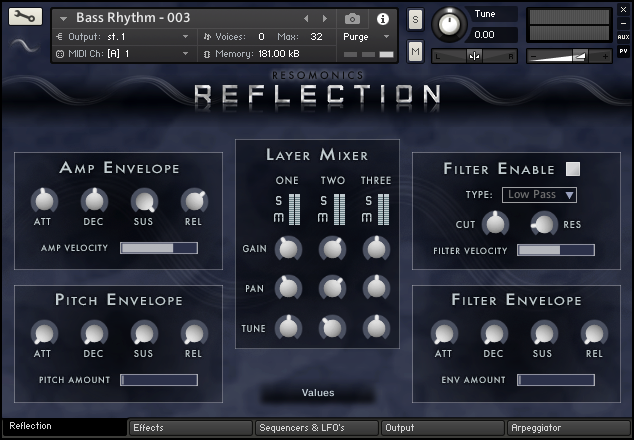The width and height of the screenshot is (634, 440).
Task: Click the Tune 0.00 value field
Action: pyautogui.click(x=491, y=35)
